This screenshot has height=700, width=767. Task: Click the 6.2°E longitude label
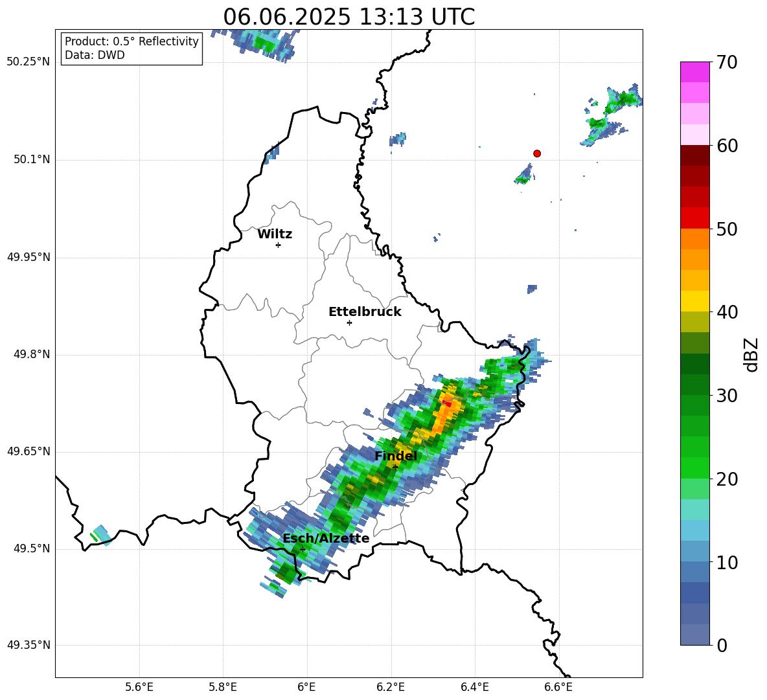[x=391, y=687]
